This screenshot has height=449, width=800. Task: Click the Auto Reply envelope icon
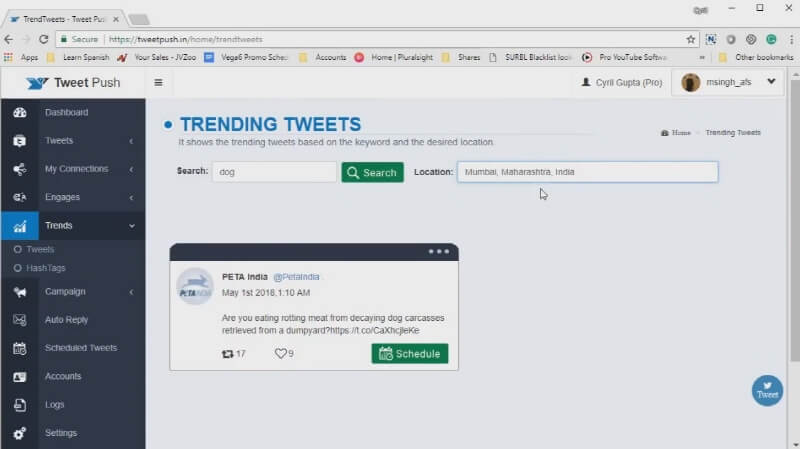point(20,320)
